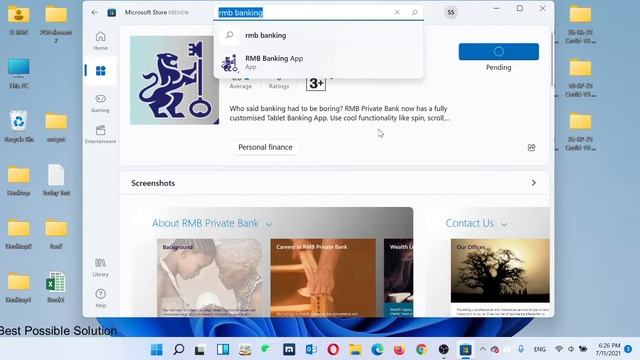Click the RMB lion and key app logo
640x360 pixels.
[174, 80]
